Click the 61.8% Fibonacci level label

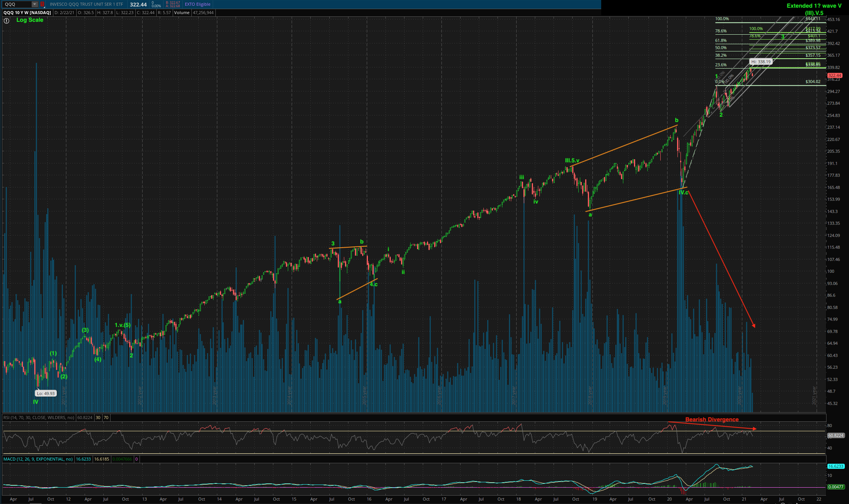pos(721,40)
